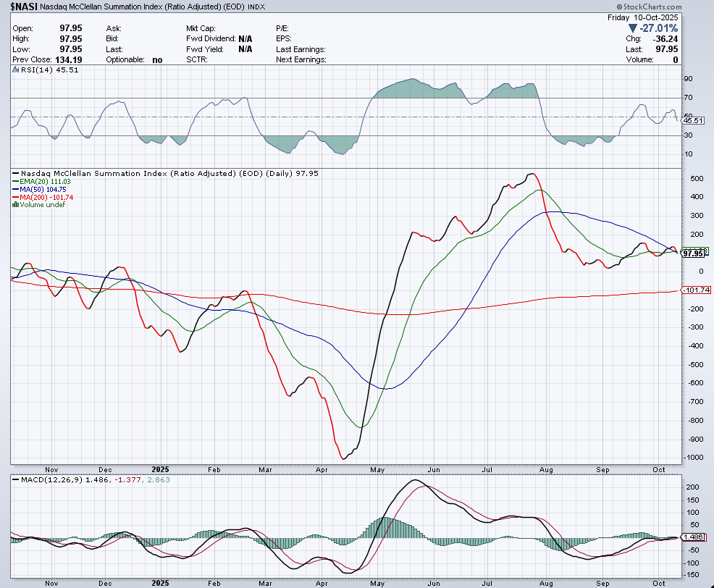Select the Open value 97.95
Image resolution: width=714 pixels, height=588 pixels.
tap(70, 28)
